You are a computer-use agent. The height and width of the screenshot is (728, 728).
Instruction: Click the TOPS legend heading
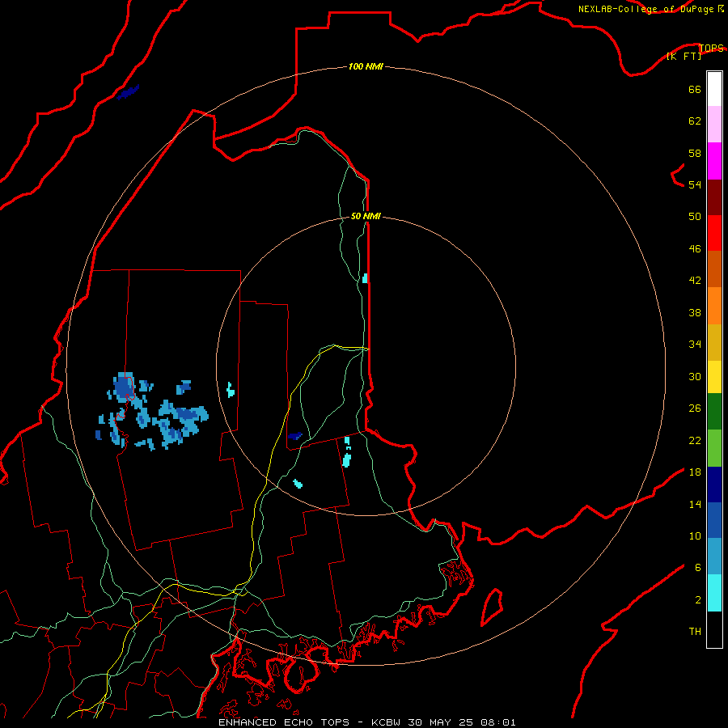(711, 48)
